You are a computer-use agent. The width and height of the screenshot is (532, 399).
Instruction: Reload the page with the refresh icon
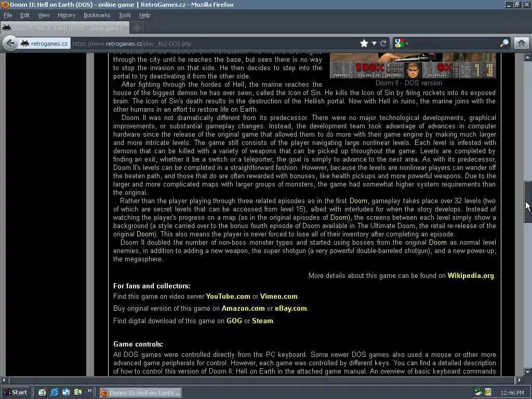383,44
